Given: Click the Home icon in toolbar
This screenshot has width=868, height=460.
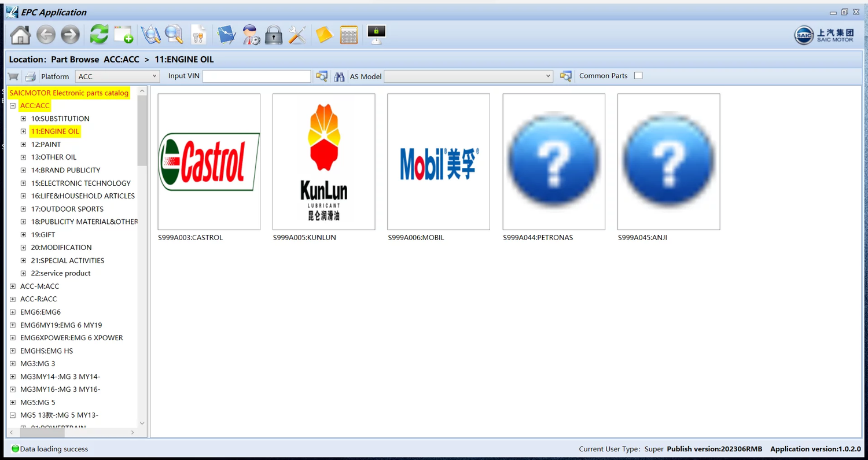Looking at the screenshot, I should tap(20, 35).
